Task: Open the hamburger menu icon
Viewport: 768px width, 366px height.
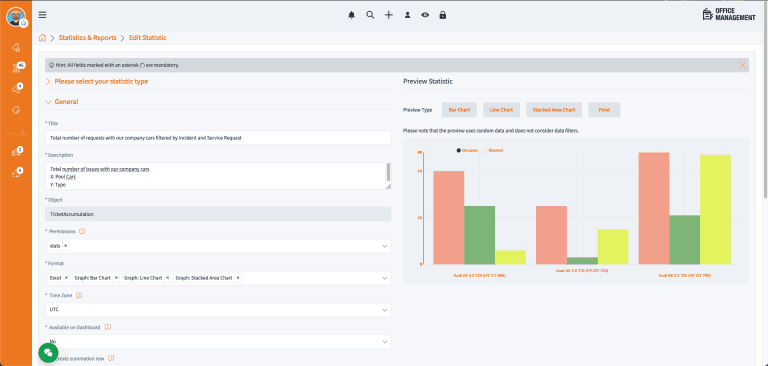Action: [x=43, y=15]
